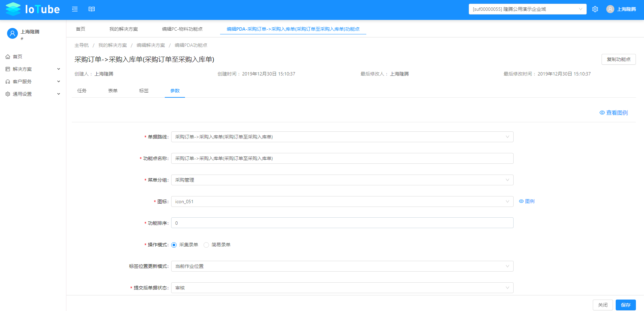The width and height of the screenshot is (644, 311).
Task: Open the 图标 dropdown showing icon_051
Action: [x=342, y=201]
